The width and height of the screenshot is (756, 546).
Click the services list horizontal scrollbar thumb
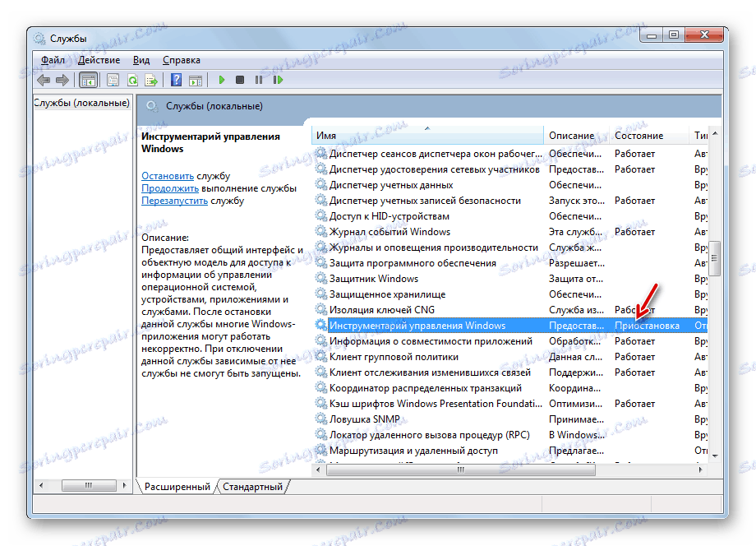460,470
